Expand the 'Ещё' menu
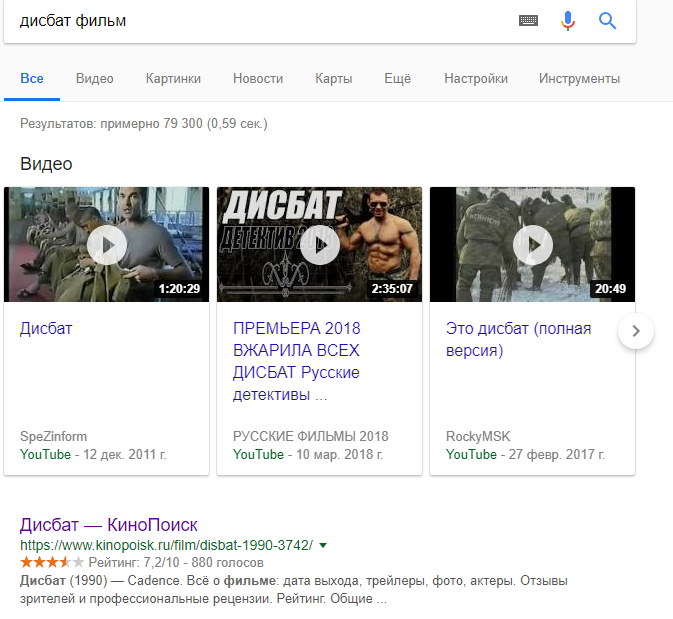This screenshot has height=619, width=673. (x=397, y=79)
